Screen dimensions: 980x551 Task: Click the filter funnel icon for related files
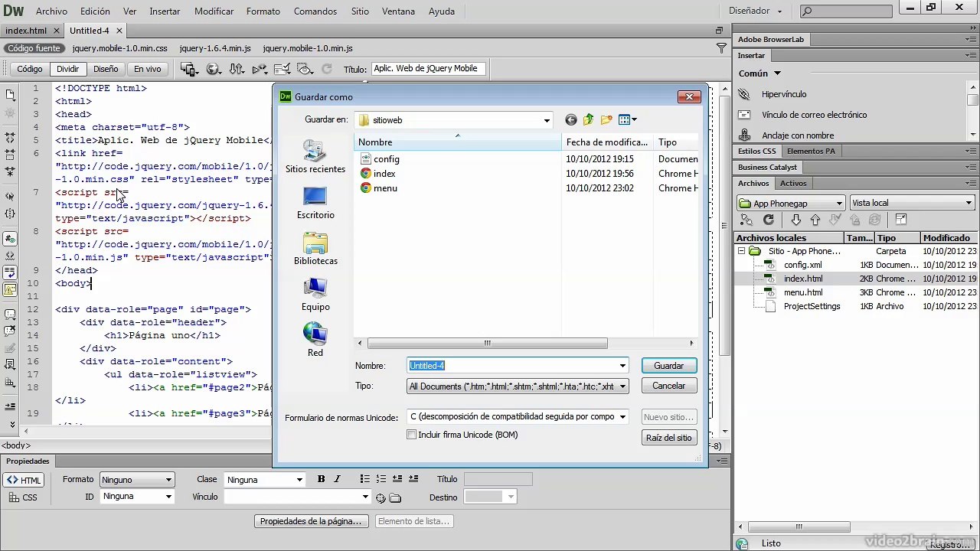(x=721, y=48)
